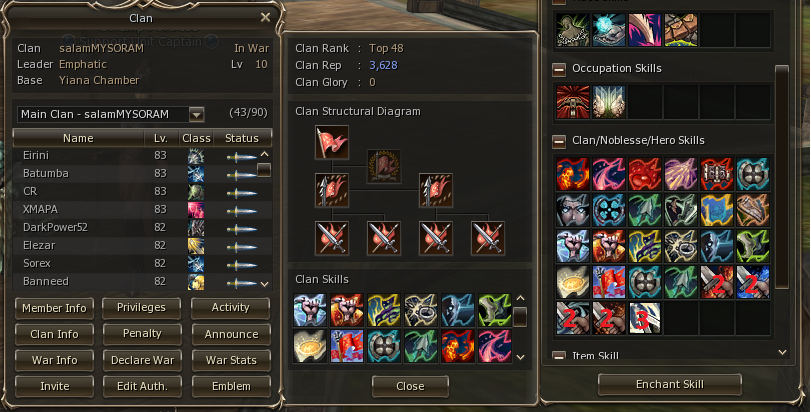Click Clan Skills scroll down arrow
The height and width of the screenshot is (412, 811).
click(x=521, y=357)
